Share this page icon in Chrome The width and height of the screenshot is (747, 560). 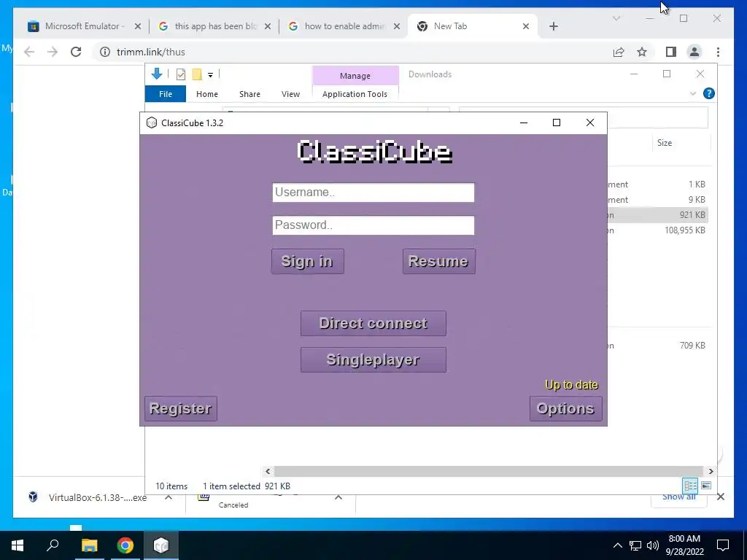point(619,52)
